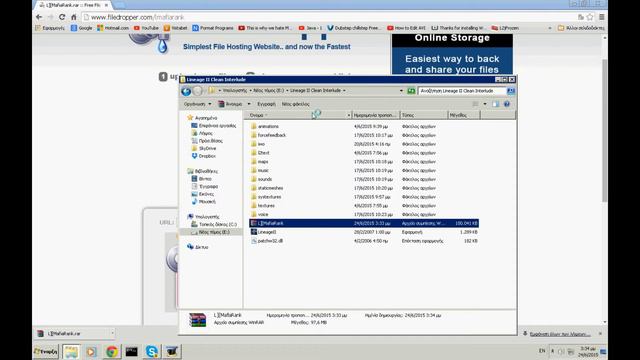This screenshot has height=360, width=640.
Task: Select the animations folder
Action: tap(268, 127)
